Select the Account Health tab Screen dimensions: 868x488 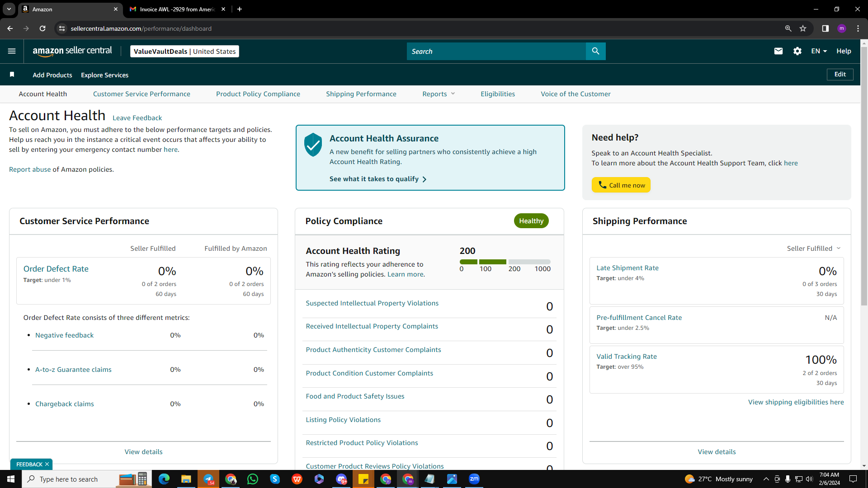(x=43, y=94)
